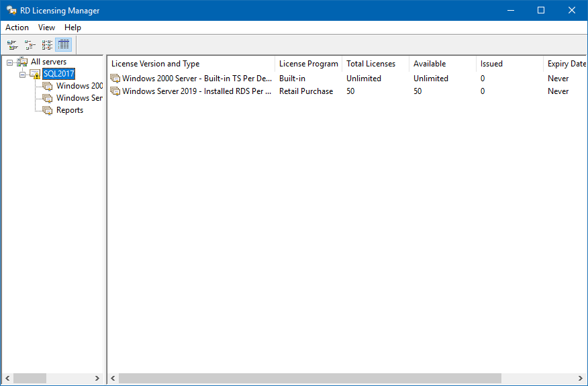This screenshot has width=588, height=386.
Task: Select the List view toolbar icon
Action: [47, 45]
